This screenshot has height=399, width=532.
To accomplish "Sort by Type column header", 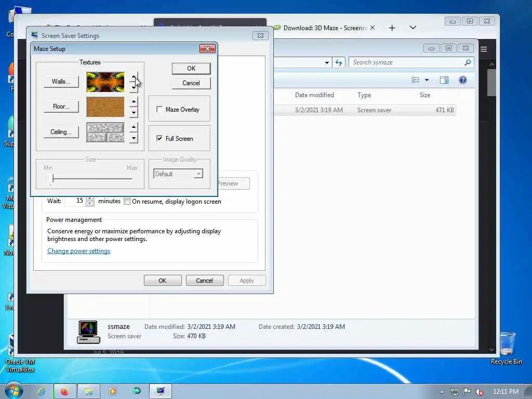I will (364, 96).
